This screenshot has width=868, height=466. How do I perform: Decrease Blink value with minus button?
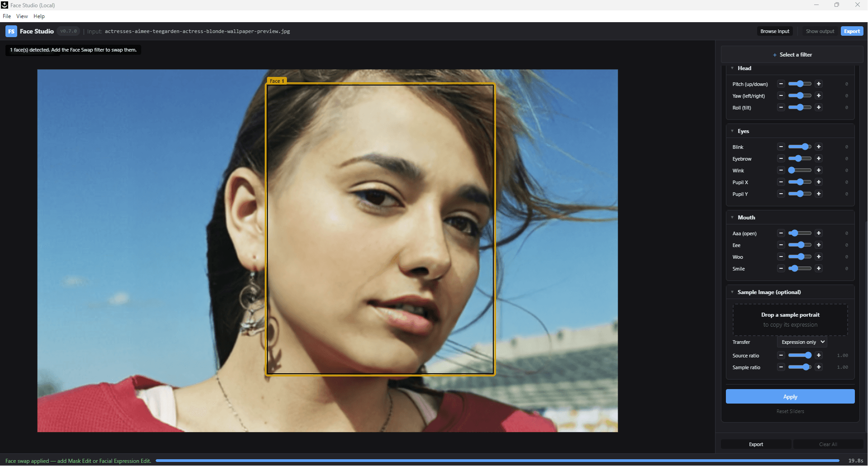781,147
